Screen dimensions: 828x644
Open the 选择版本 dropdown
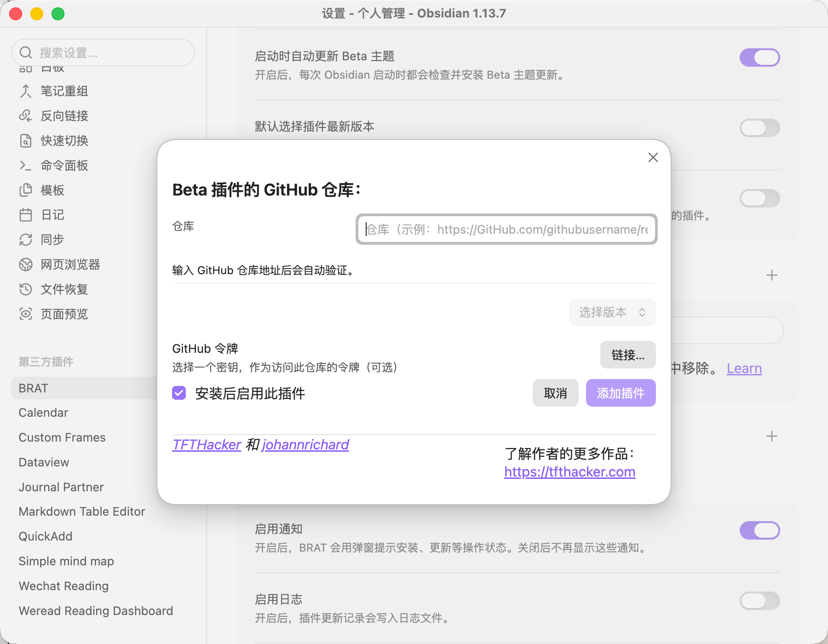point(612,312)
